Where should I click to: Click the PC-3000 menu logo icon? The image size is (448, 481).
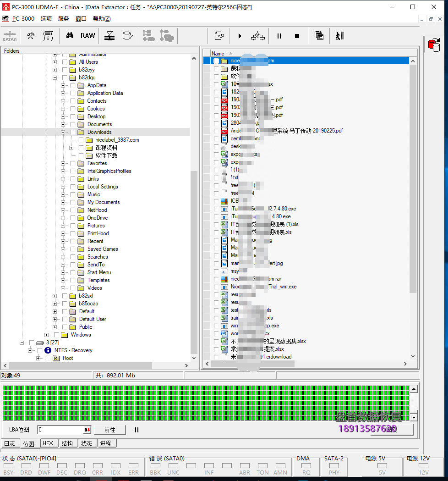5,19
